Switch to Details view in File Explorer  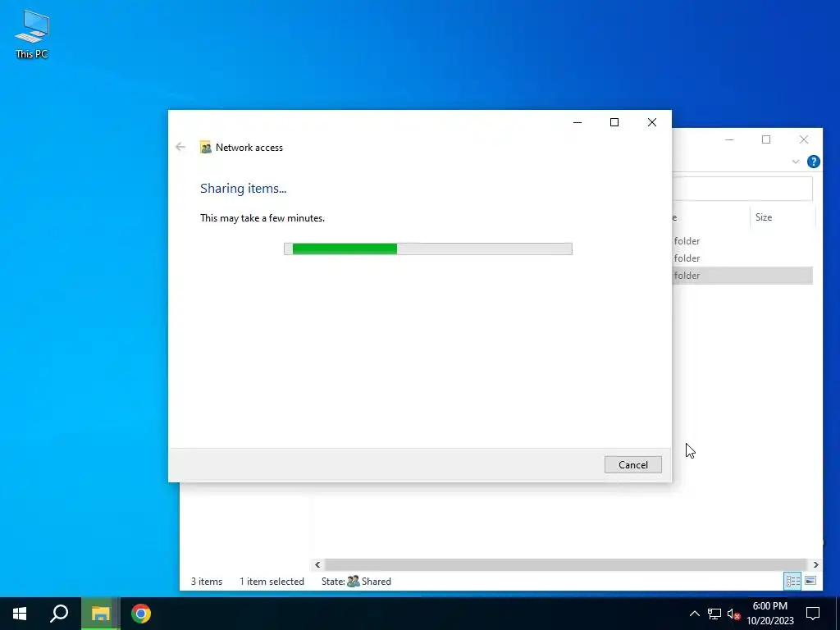793,581
